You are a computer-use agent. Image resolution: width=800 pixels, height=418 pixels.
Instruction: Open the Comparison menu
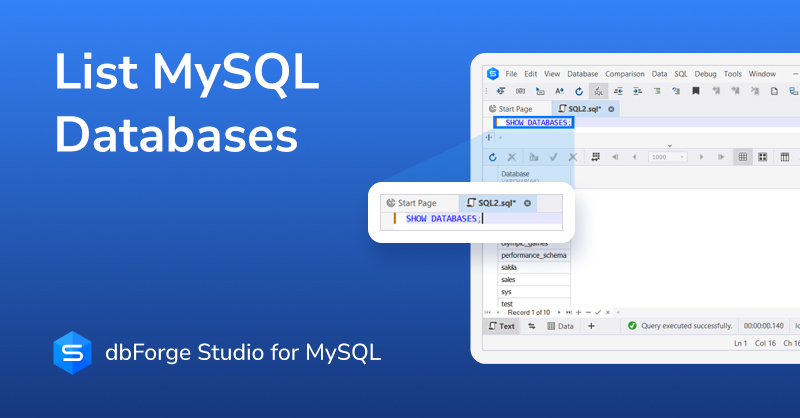(x=624, y=74)
